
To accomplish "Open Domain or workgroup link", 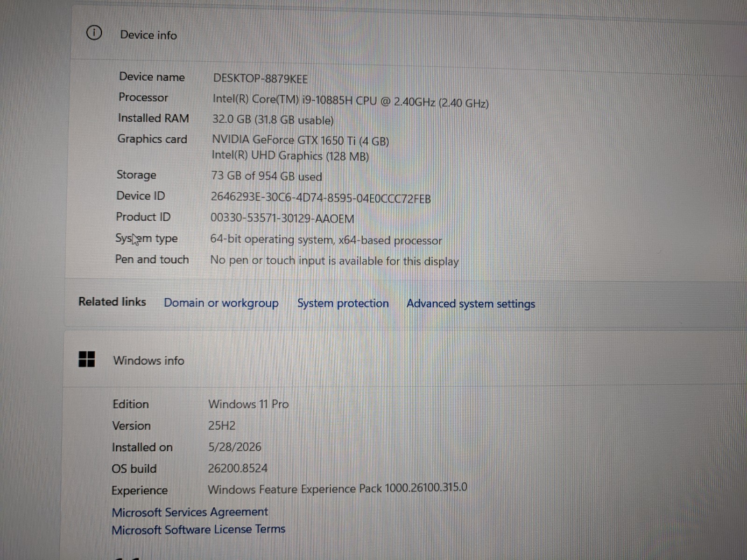I will click(221, 303).
